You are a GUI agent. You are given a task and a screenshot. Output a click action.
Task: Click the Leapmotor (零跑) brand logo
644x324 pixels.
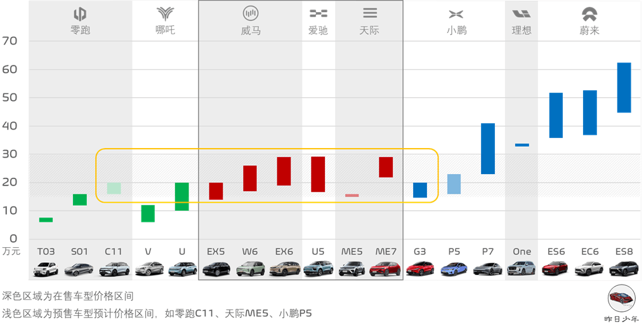click(x=80, y=15)
